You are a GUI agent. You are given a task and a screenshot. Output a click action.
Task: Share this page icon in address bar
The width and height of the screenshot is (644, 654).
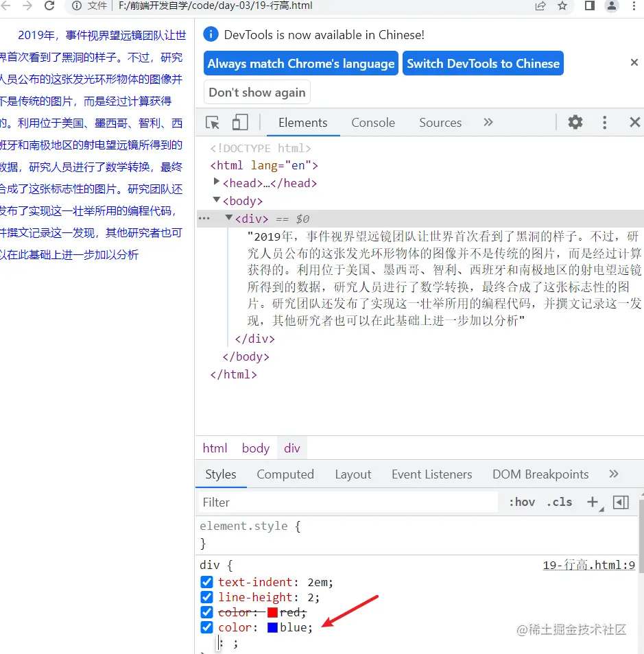tap(540, 6)
